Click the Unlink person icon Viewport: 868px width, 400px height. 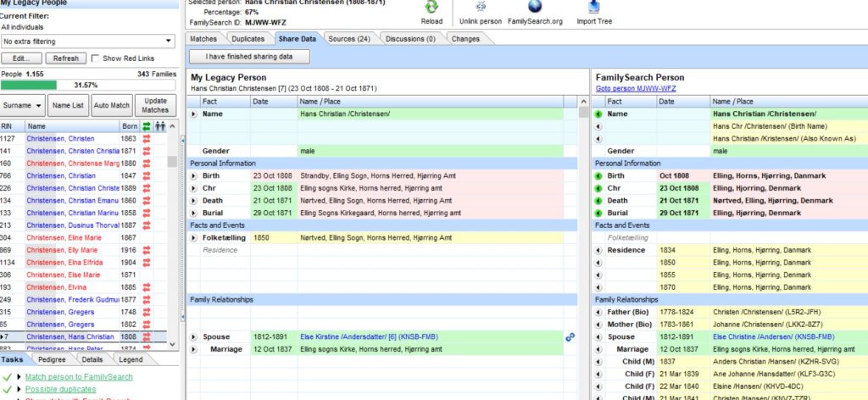(481, 7)
